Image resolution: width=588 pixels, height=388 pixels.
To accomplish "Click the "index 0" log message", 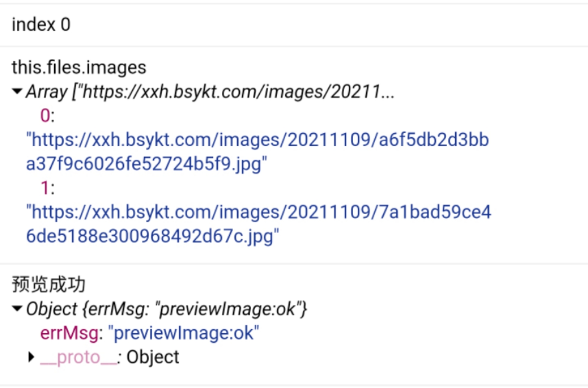I will pyautogui.click(x=41, y=25).
